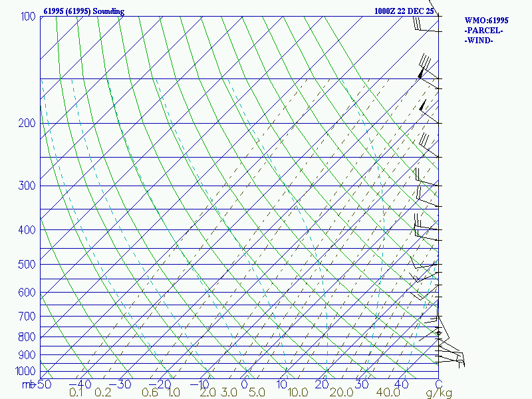The image size is (532, 399).
Task: Click the 10 temperature axis label
Action: (x=281, y=384)
